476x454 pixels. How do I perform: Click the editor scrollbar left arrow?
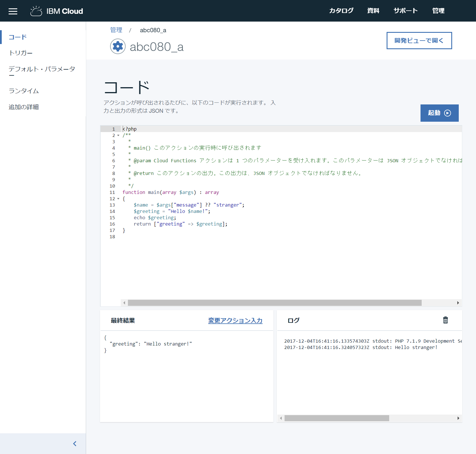click(x=124, y=303)
